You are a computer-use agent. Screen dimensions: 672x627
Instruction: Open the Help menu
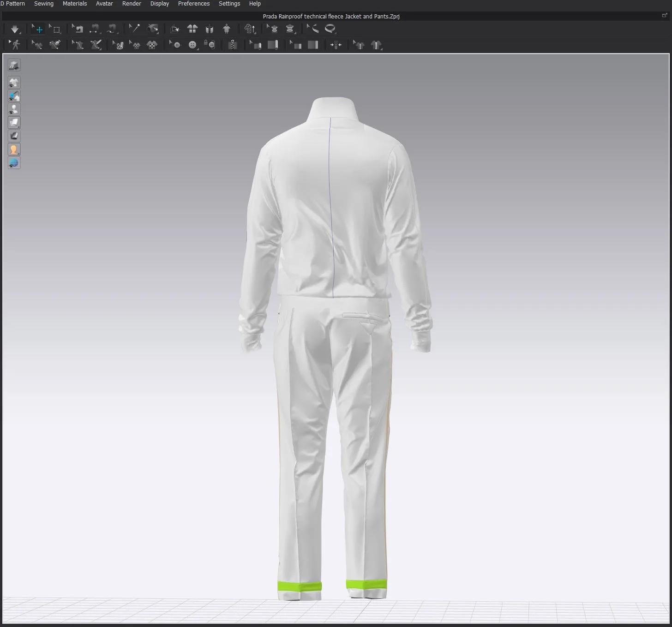click(255, 4)
